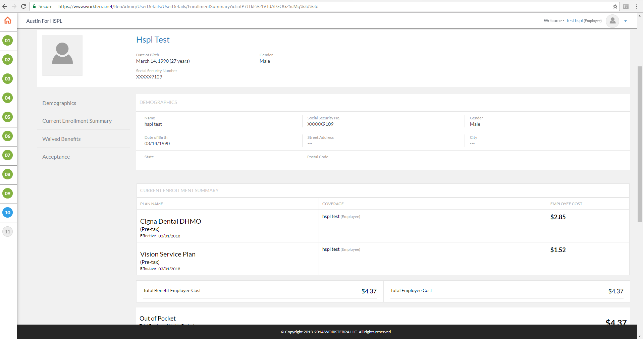
Task: Jump to step 07 circle
Action: (x=7, y=155)
